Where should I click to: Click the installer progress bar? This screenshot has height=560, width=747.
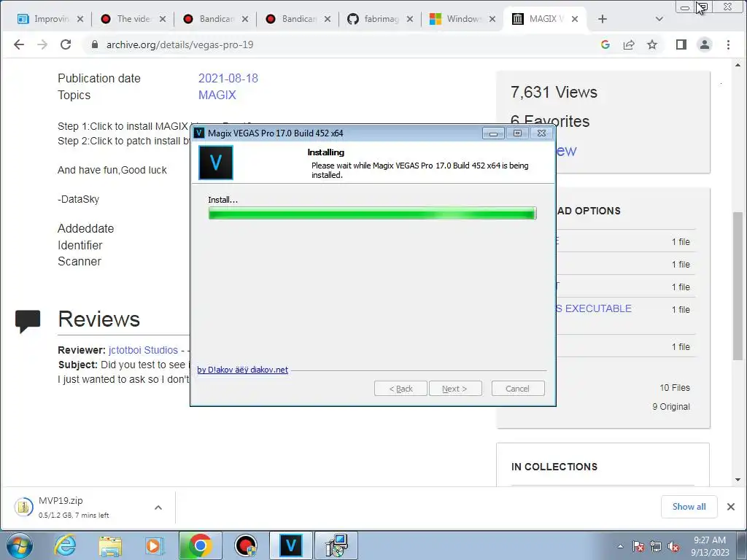373,213
